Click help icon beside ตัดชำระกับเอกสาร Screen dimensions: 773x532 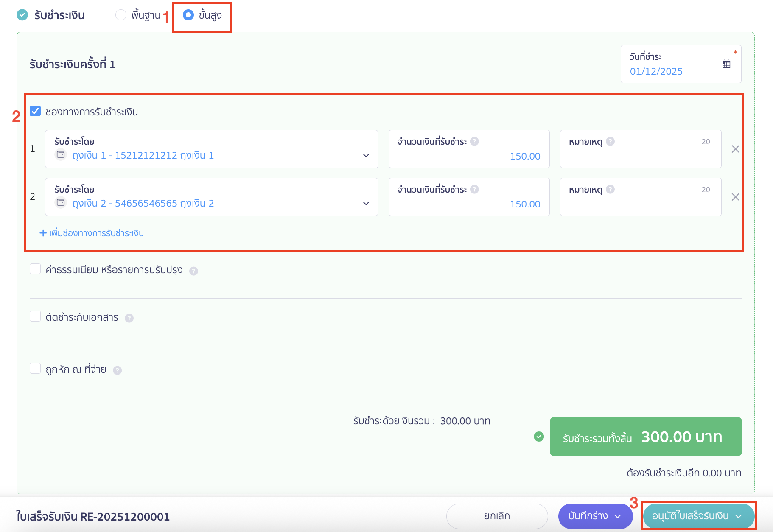click(x=129, y=318)
